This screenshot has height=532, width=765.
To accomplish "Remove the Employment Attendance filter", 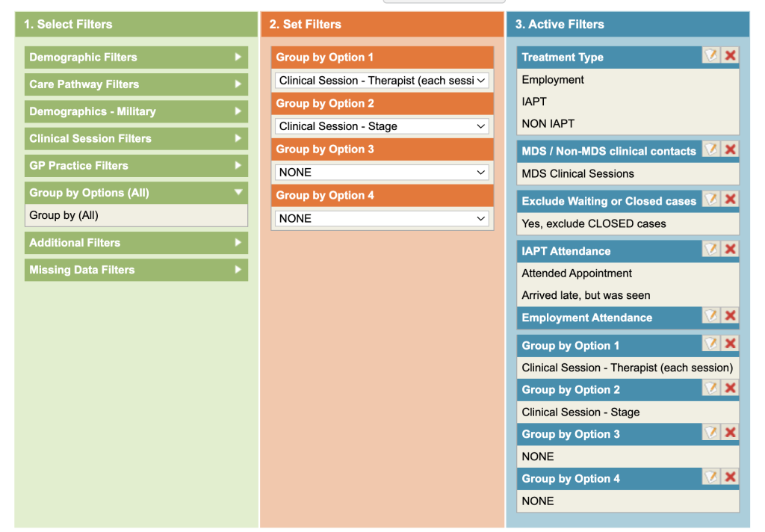I will click(x=731, y=316).
